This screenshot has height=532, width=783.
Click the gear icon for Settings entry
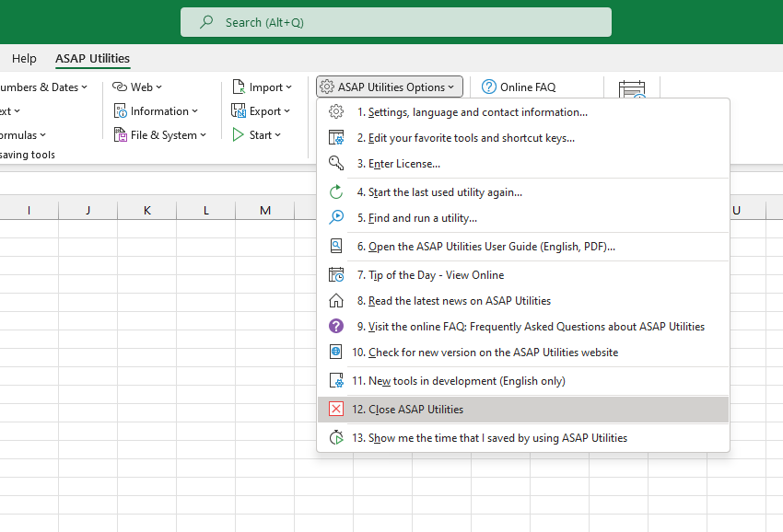pos(336,111)
